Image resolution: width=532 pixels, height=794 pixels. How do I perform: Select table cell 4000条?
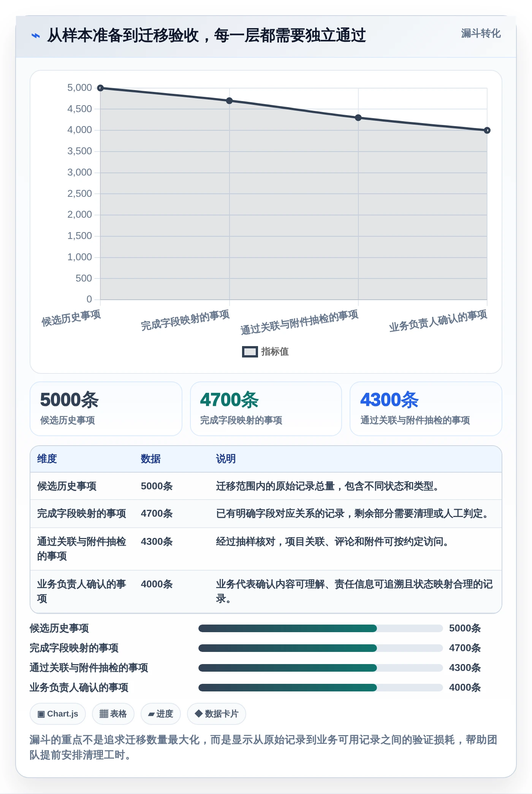point(157,584)
